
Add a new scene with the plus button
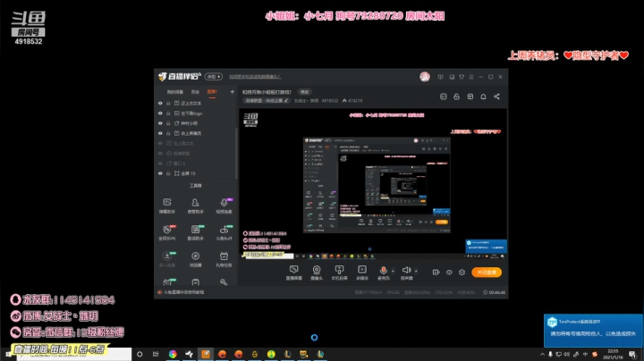(x=232, y=92)
